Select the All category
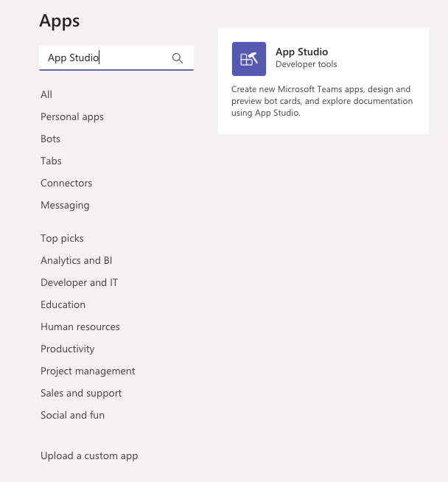The image size is (448, 482). point(46,94)
